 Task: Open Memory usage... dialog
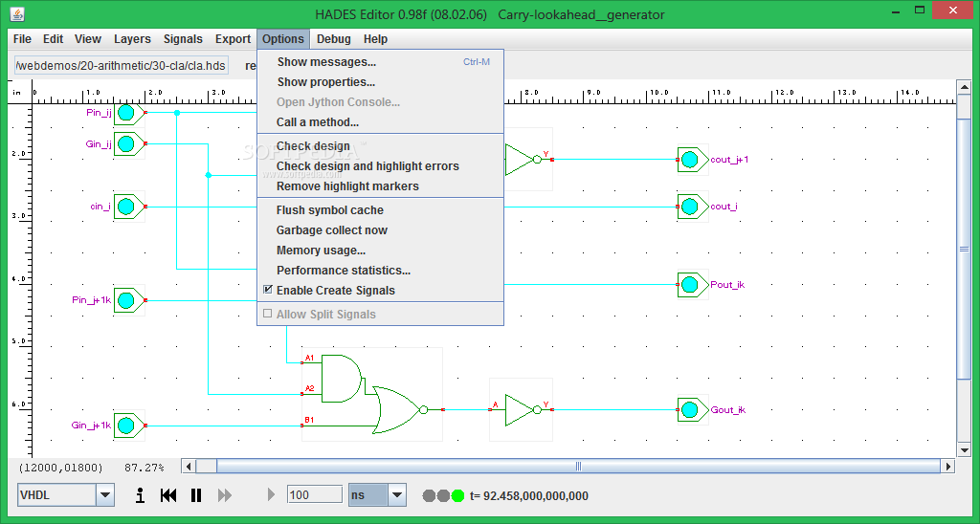pos(381,250)
